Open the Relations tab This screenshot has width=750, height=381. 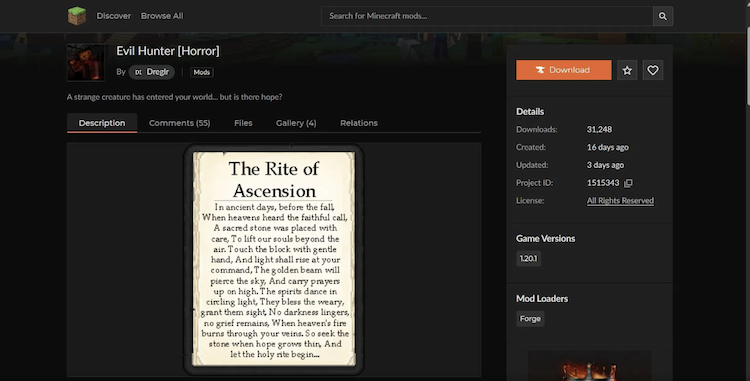(x=359, y=123)
